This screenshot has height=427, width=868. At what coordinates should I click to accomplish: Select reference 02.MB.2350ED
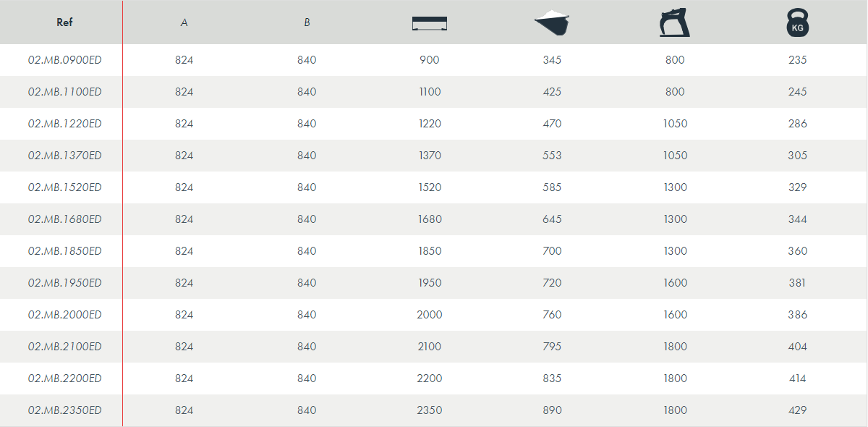pos(64,410)
